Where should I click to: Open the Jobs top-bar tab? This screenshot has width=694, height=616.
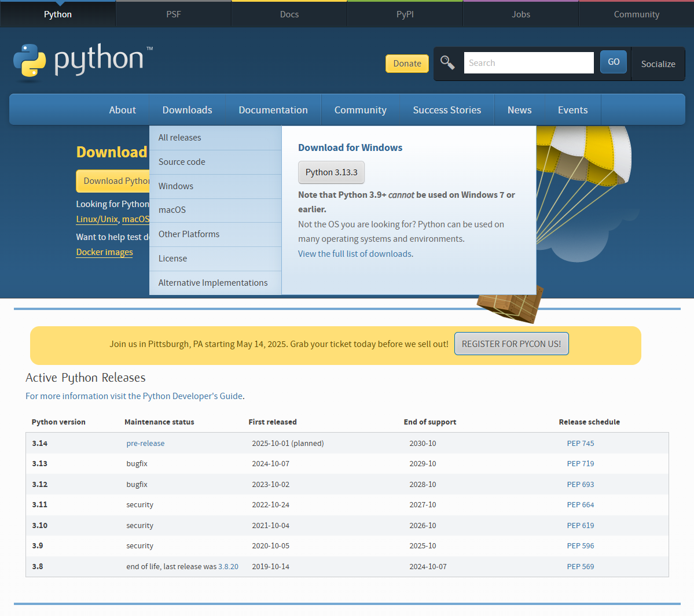521,14
